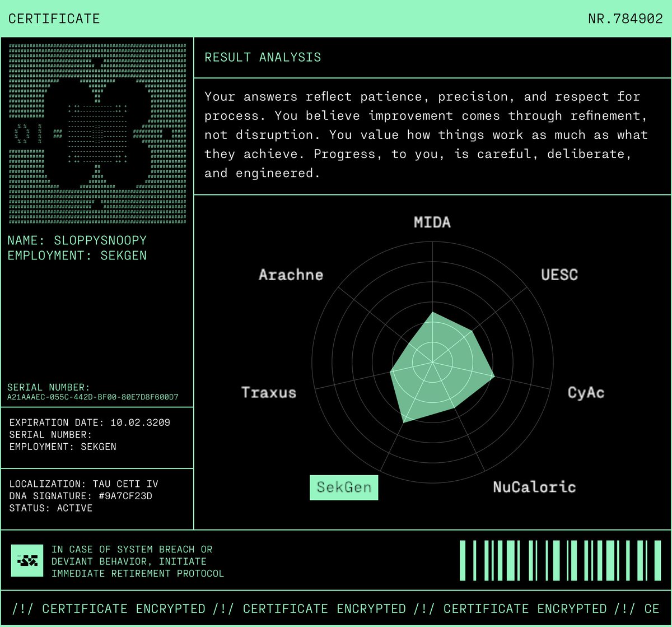This screenshot has height=627, width=672.
Task: Select the Arachne radar axis label
Action: 291,275
